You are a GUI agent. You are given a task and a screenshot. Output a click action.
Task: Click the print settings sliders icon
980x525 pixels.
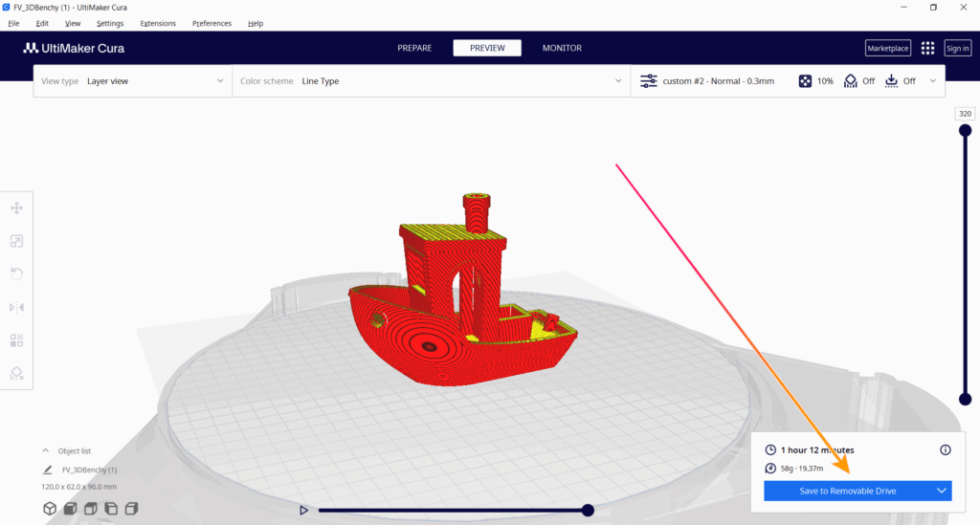click(649, 81)
